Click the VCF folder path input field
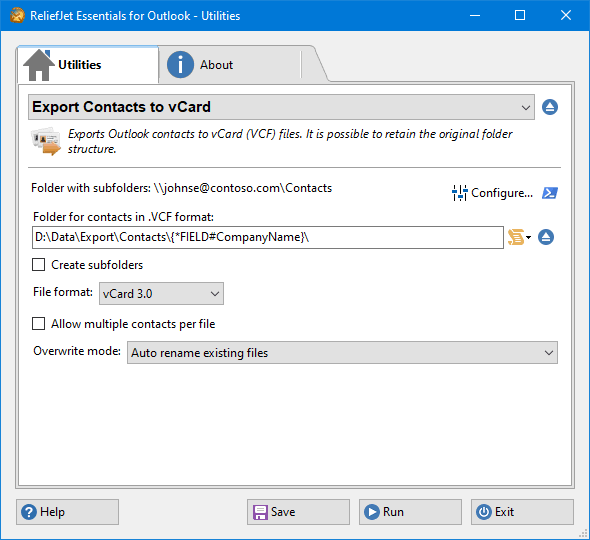Screen dimensions: 590x540 pyautogui.click(x=268, y=237)
